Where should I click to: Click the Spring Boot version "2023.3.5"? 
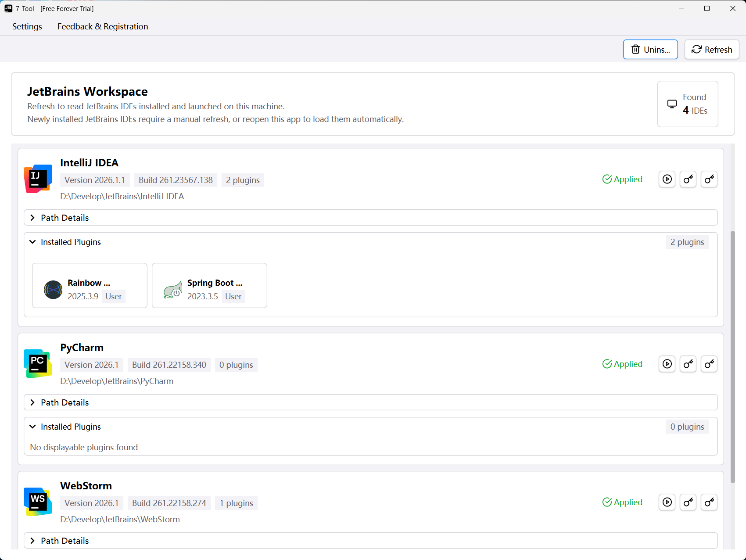click(x=203, y=296)
